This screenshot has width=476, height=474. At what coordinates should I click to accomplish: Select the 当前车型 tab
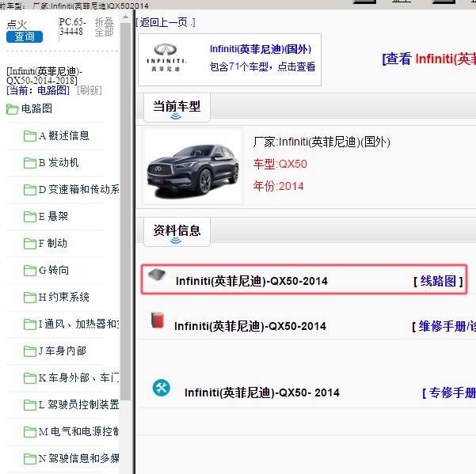pos(177,108)
